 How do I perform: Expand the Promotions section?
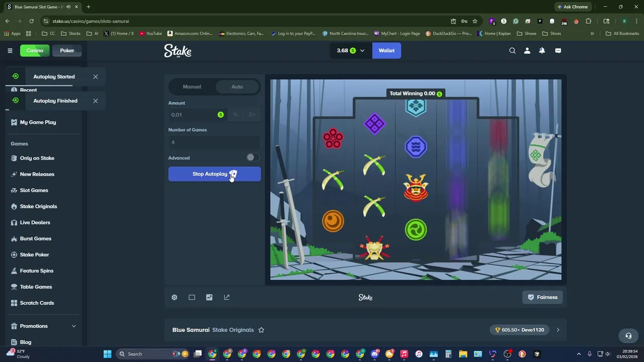pyautogui.click(x=73, y=326)
